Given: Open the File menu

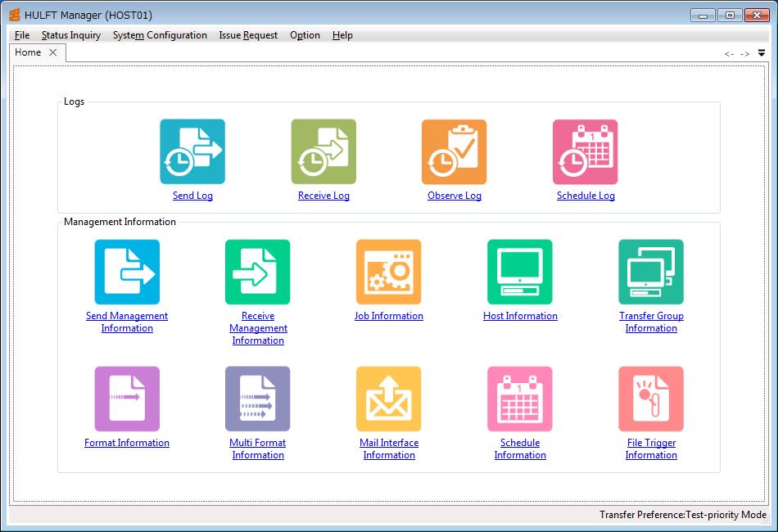Looking at the screenshot, I should pyautogui.click(x=22, y=35).
